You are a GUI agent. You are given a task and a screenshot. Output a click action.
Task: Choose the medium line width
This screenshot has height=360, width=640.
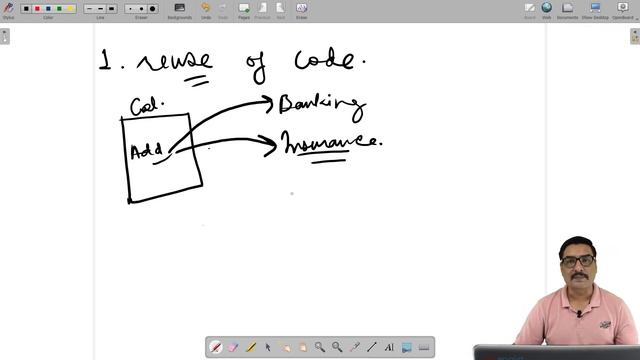click(x=100, y=9)
